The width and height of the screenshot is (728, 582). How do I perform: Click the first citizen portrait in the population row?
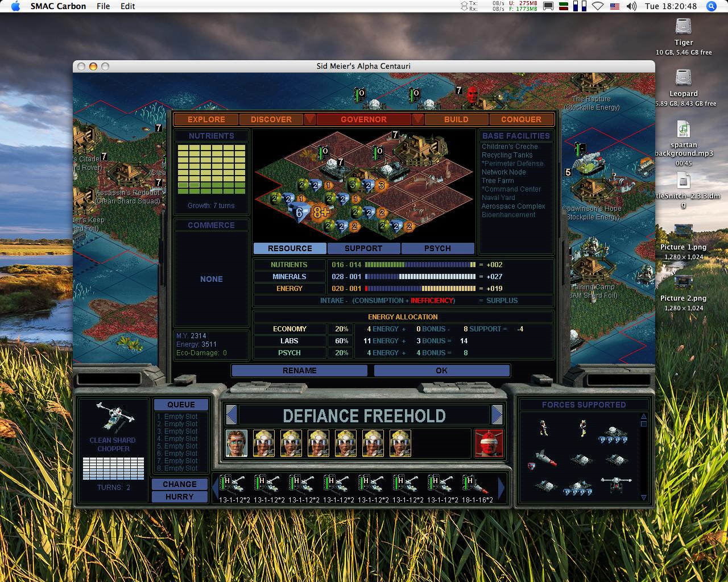click(236, 443)
